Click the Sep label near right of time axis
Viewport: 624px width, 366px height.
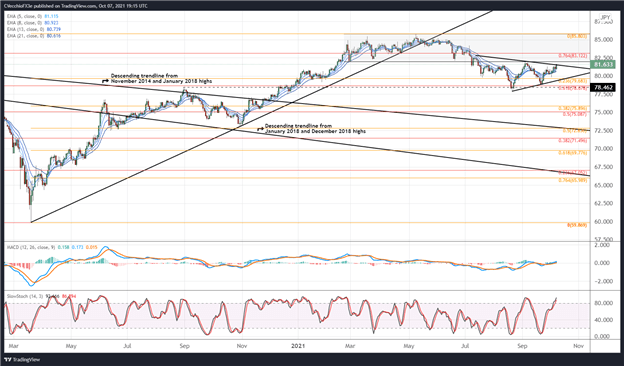tap(522, 346)
